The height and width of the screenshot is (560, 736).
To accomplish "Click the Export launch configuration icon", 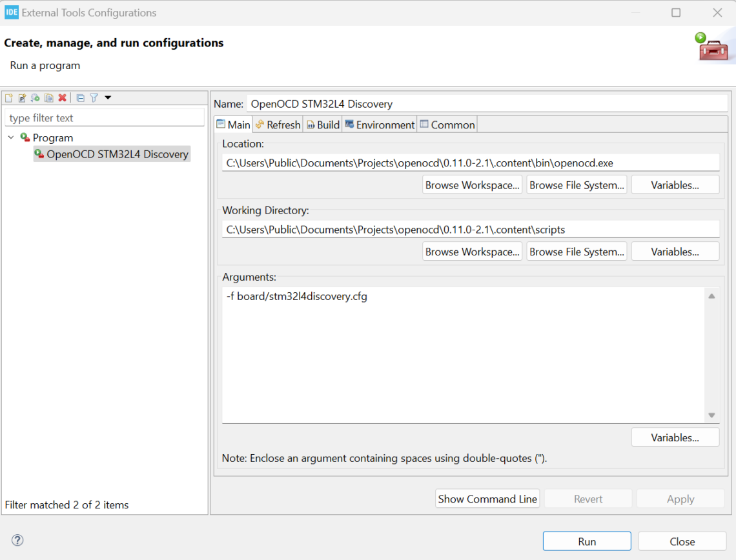I will 36,98.
